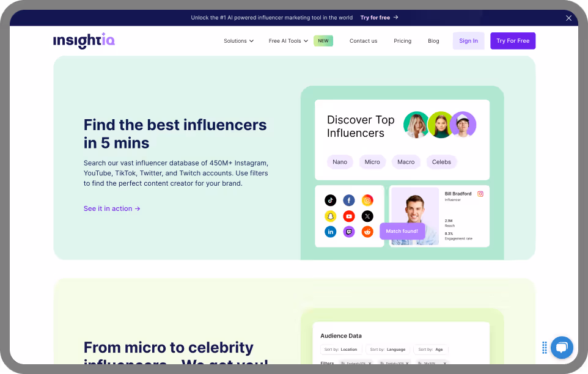Image resolution: width=588 pixels, height=374 pixels.
Task: Click the arrow after Try for free banner
Action: pos(395,17)
